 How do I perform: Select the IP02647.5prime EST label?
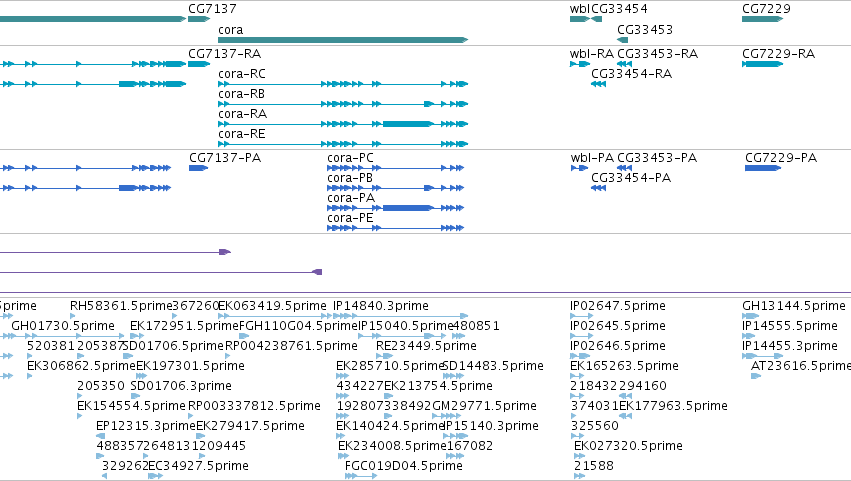[618, 306]
